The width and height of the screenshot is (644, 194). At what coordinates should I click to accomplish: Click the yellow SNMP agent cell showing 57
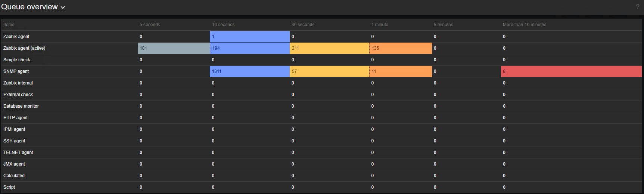coord(329,71)
